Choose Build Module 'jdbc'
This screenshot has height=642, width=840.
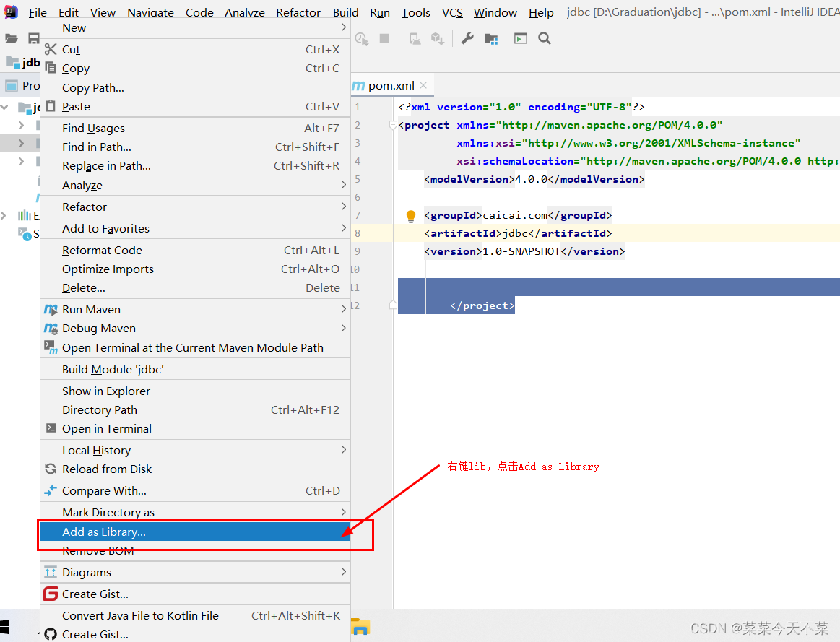(196, 370)
